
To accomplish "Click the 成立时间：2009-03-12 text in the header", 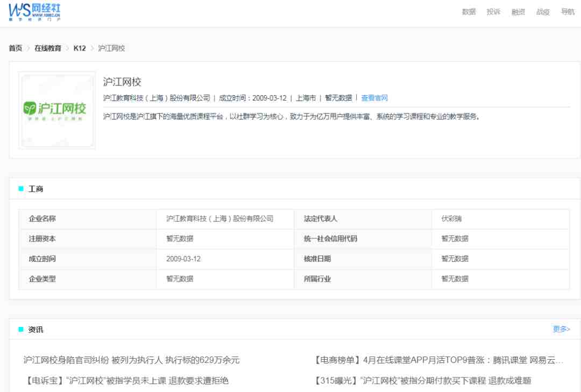I will (x=253, y=98).
